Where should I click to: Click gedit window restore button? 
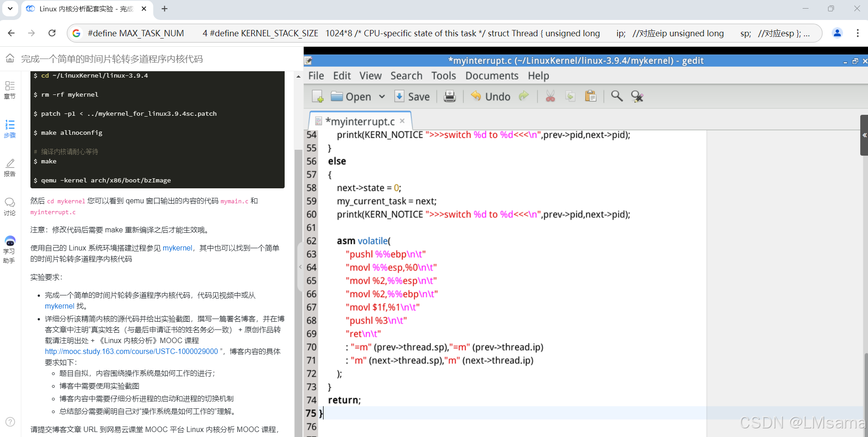(x=855, y=61)
